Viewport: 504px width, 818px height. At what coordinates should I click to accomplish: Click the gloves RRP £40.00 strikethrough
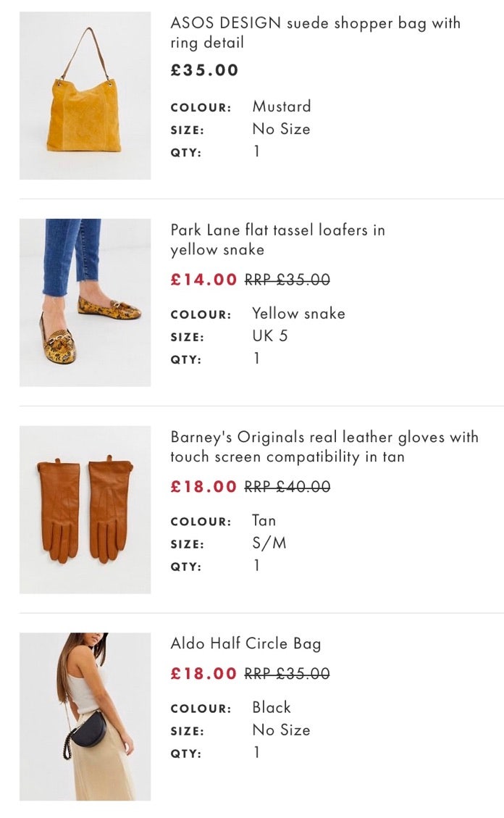click(x=287, y=487)
